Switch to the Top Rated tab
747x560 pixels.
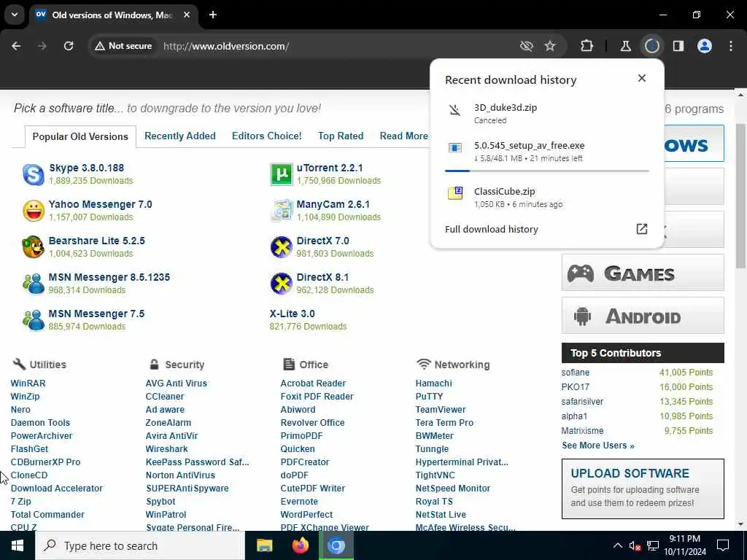(341, 136)
